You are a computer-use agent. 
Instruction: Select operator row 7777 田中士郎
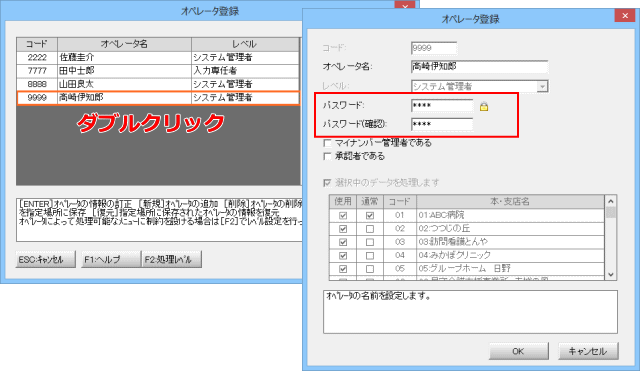(x=158, y=71)
